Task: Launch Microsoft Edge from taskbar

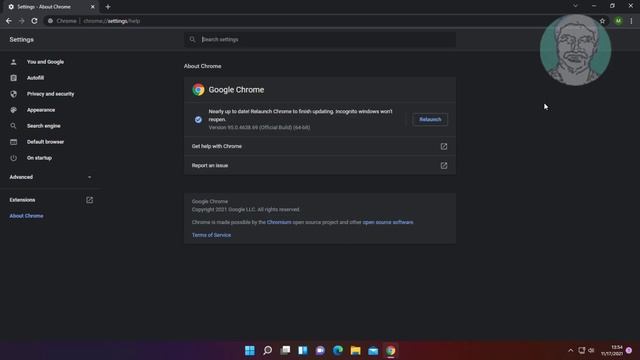Action: coord(338,350)
